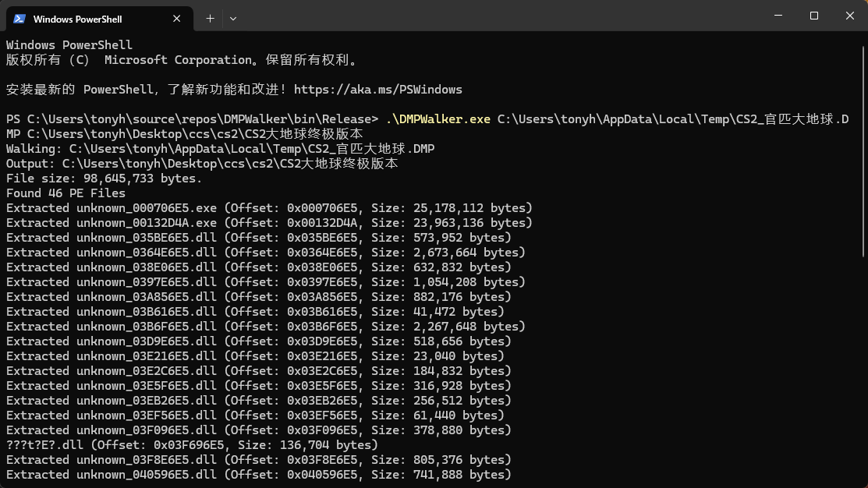Click the unknown_00132D4A.exe extracted line
The width and height of the screenshot is (868, 488).
(x=269, y=223)
